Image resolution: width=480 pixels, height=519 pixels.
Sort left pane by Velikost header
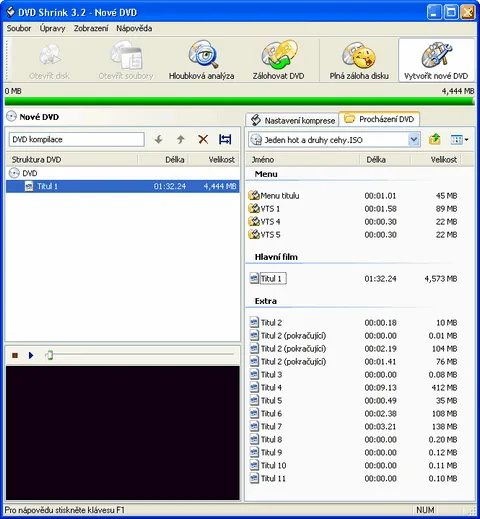click(214, 160)
